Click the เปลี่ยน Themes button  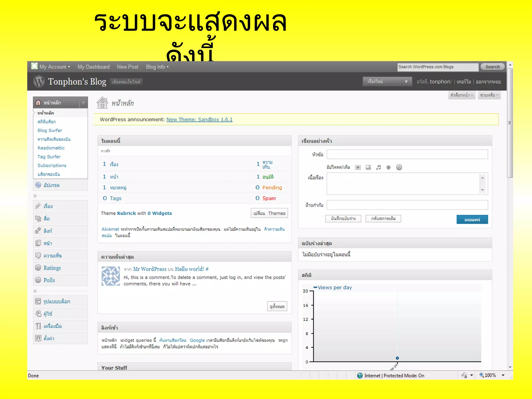tap(269, 213)
